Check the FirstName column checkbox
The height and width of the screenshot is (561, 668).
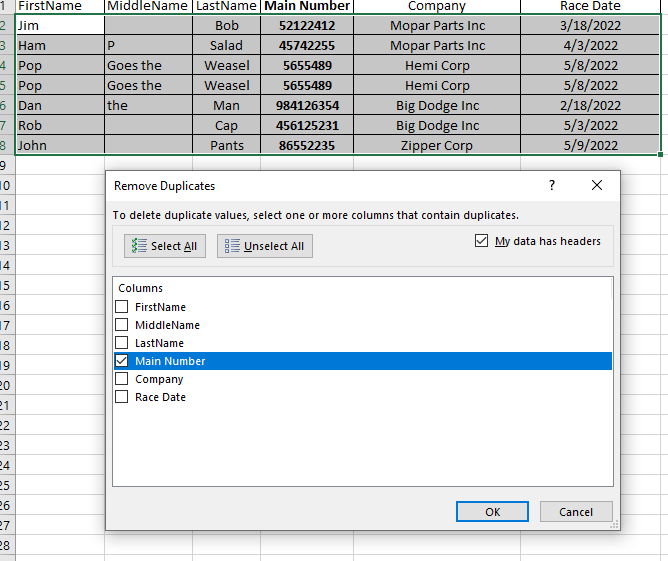(122, 307)
